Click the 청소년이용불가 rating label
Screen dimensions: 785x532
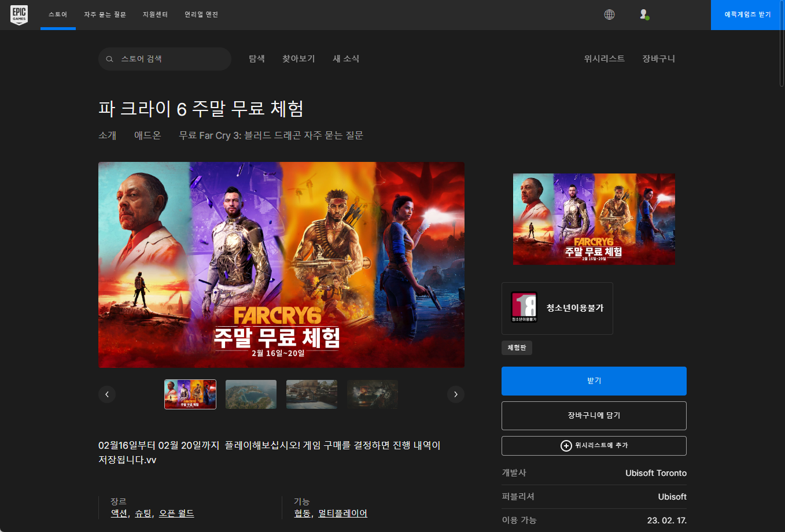pos(575,308)
